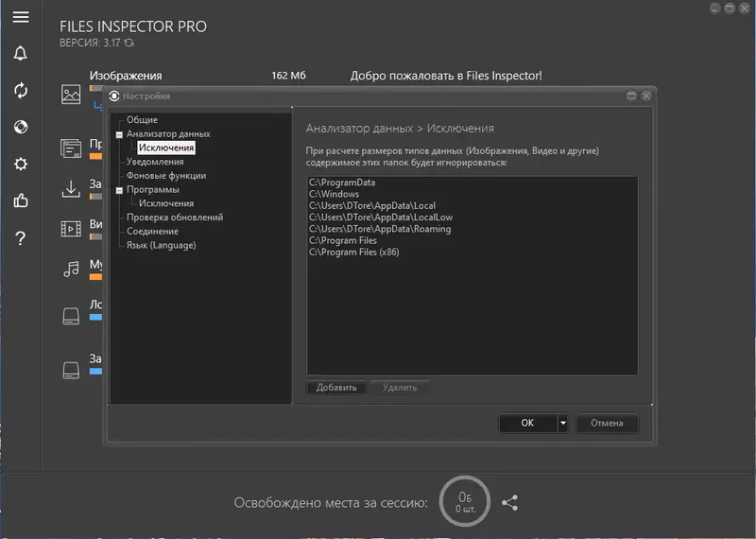Select the Video category film icon
Screen dimensions: 756x539
(71, 229)
